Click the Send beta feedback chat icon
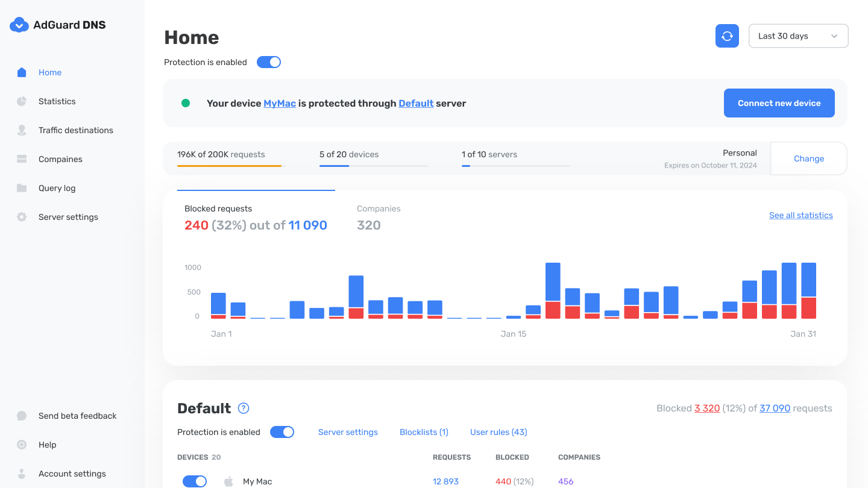This screenshot has height=488, width=868. pos(22,416)
